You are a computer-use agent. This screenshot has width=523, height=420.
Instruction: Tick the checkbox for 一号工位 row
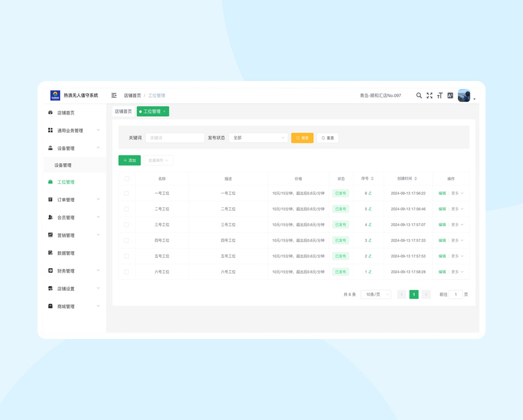[126, 193]
